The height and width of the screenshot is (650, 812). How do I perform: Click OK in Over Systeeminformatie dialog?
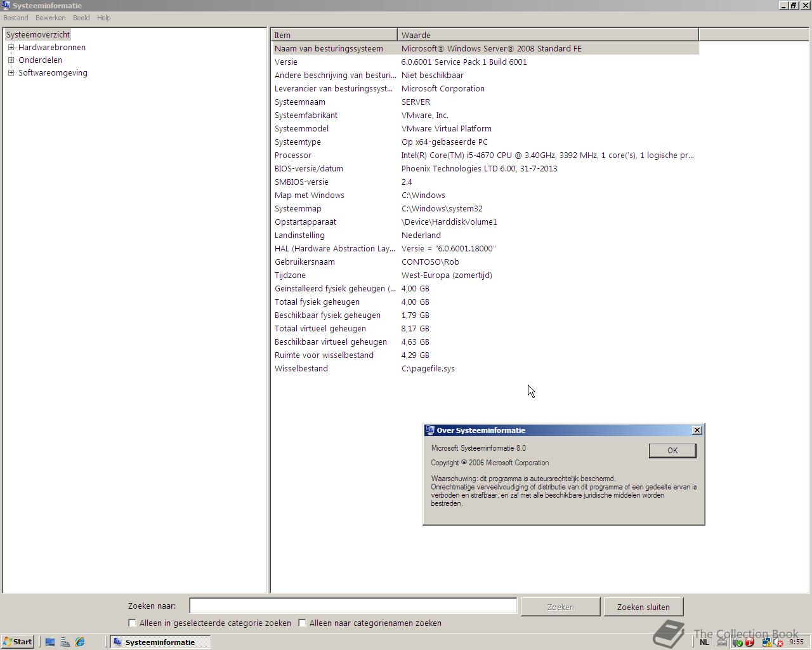click(672, 450)
